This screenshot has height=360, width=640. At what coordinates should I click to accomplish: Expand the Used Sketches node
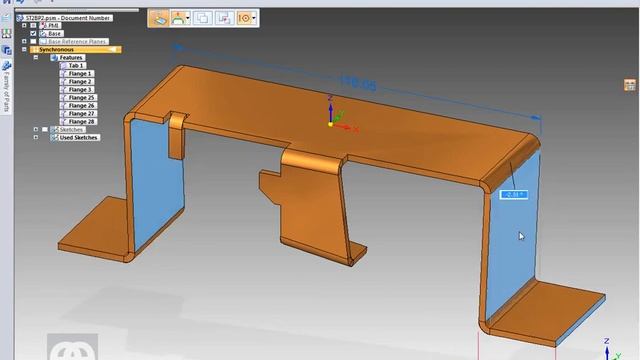pos(36,138)
